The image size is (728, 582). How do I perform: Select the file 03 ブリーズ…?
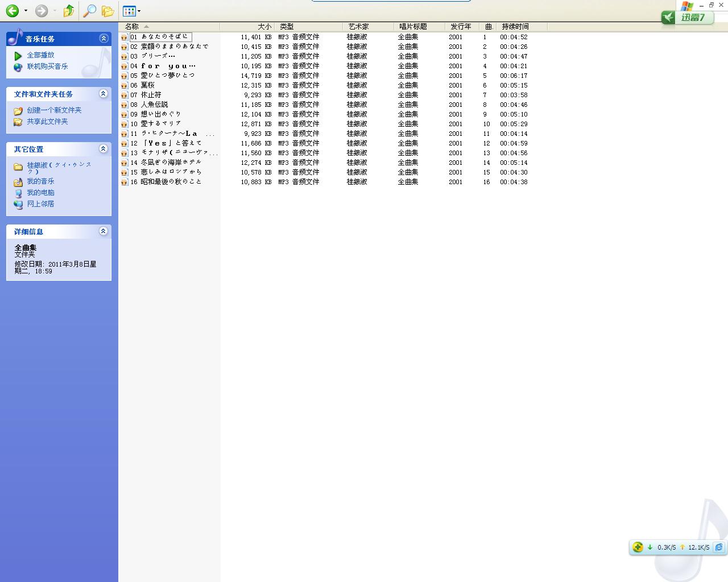152,56
